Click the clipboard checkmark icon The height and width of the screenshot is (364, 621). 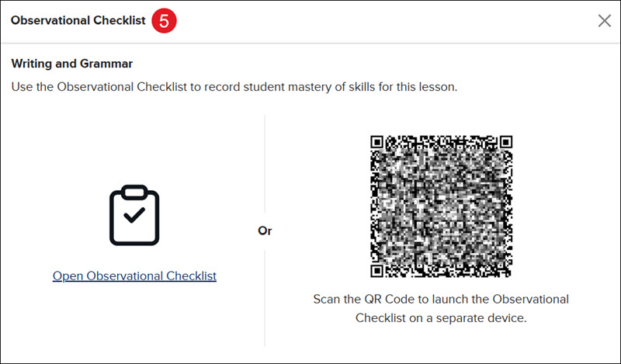pyautogui.click(x=134, y=215)
